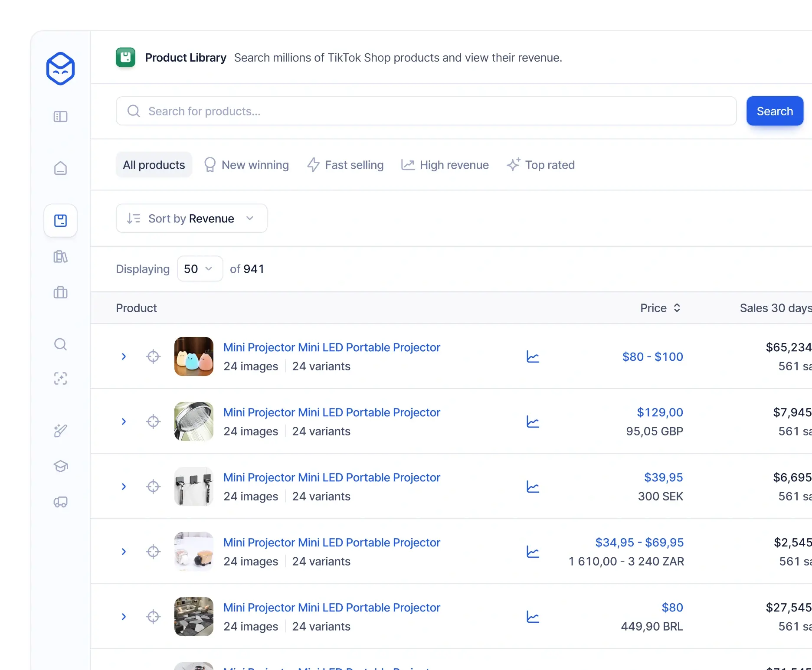Open the books/library icon in sidebar
The image size is (812, 670).
tap(60, 257)
